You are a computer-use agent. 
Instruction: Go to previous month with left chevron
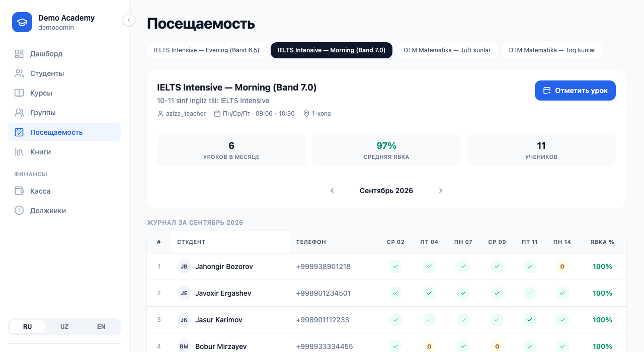pos(332,191)
